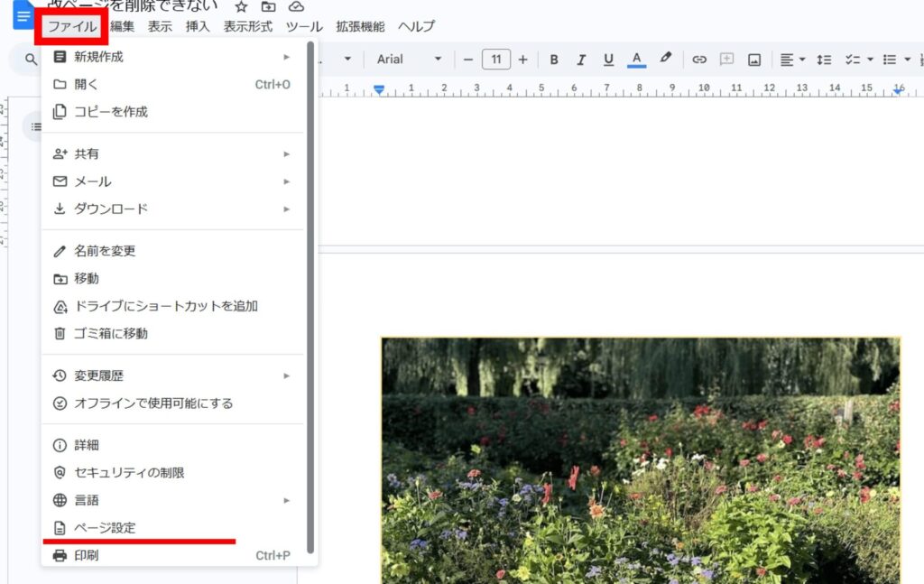Click オフラインで使用可能にする menu entry
The width and height of the screenshot is (924, 584).
coord(153,403)
